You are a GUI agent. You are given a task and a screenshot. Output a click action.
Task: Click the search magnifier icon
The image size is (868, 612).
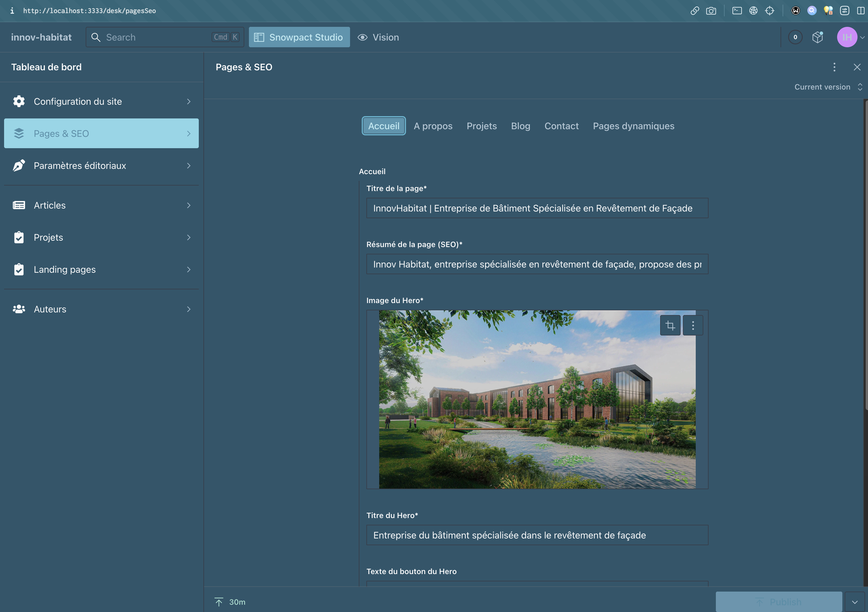coord(95,37)
